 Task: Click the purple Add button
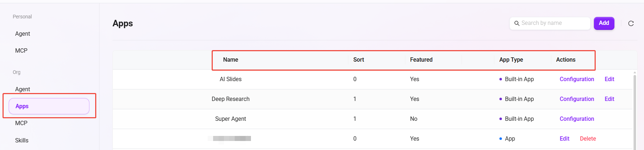[604, 23]
